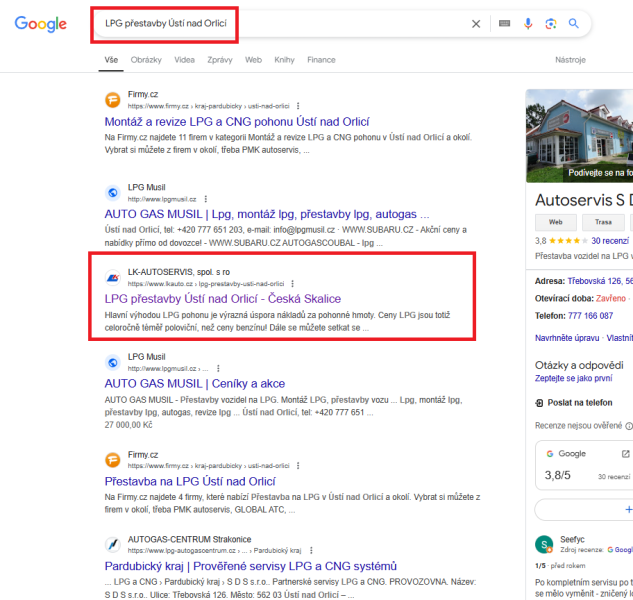Open options for the AUTOGAS-CENTRUM Strakonice result

(311, 550)
